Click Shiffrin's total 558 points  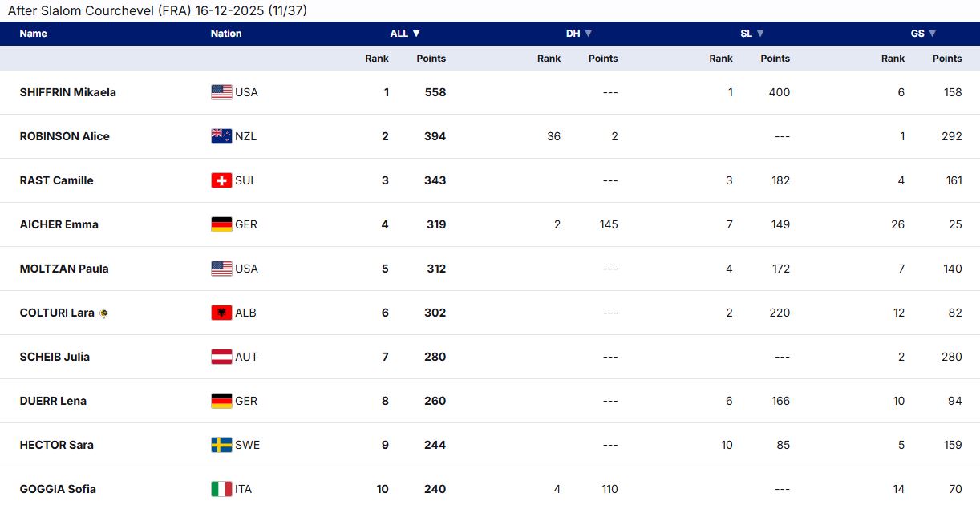tap(435, 92)
